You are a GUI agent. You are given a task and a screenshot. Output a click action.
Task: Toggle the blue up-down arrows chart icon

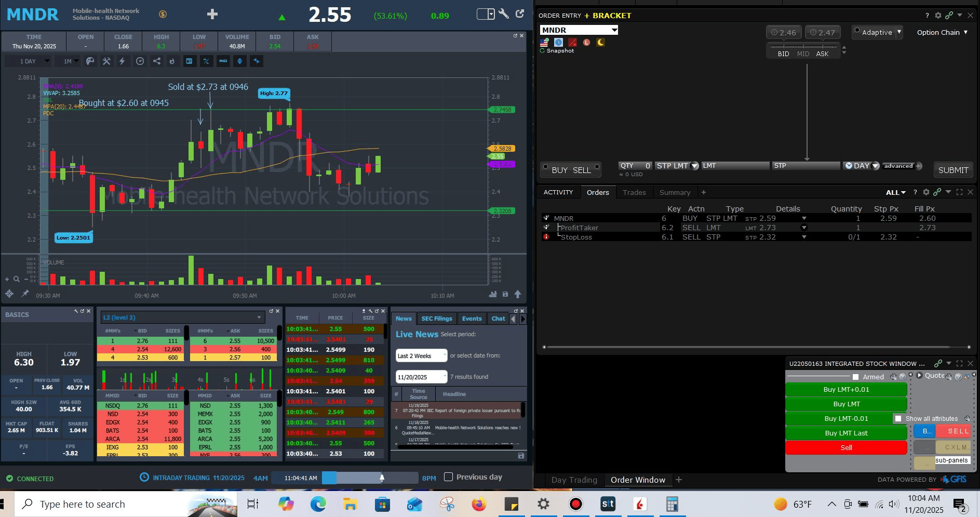240,61
